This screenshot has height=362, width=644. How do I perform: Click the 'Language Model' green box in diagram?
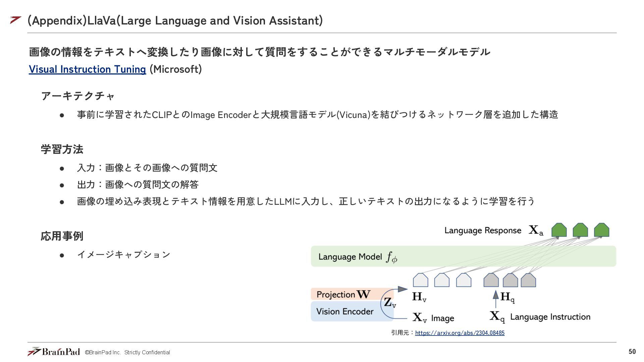click(x=463, y=256)
